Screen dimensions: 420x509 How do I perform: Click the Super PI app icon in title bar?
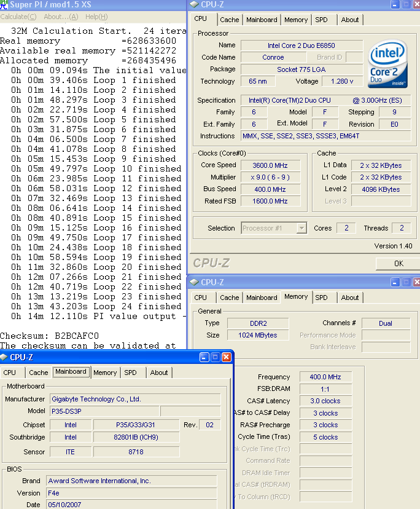(x=4, y=4)
